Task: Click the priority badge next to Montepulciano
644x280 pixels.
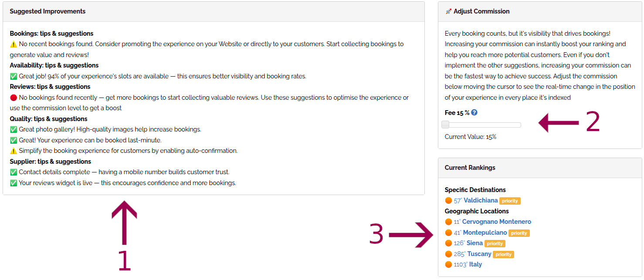Action: (x=519, y=233)
